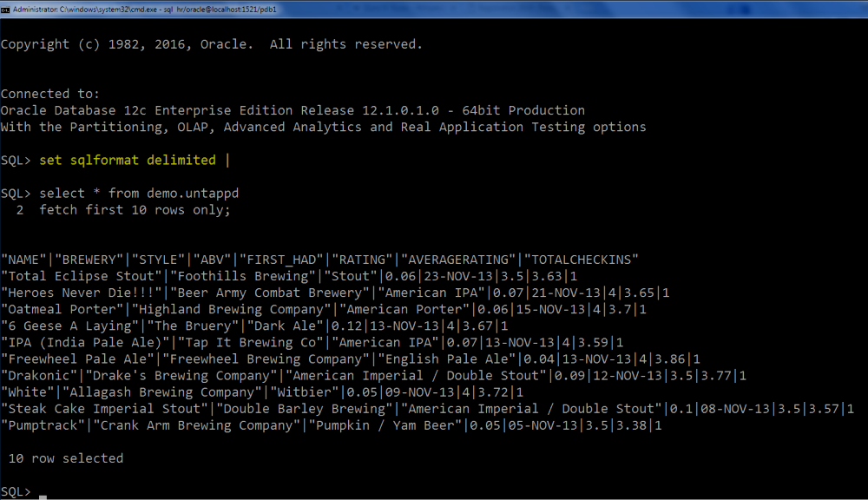Click "Allagash Brewing Company" text
The image size is (868, 500).
[162, 392]
